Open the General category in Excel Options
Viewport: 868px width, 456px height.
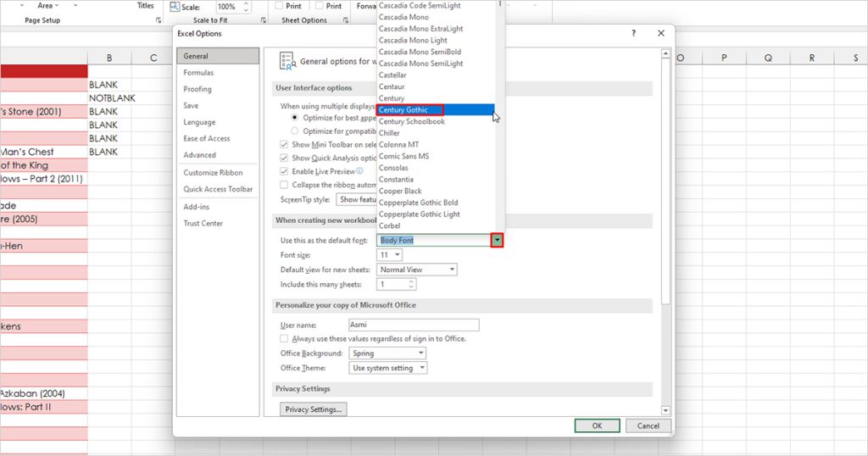tap(218, 56)
